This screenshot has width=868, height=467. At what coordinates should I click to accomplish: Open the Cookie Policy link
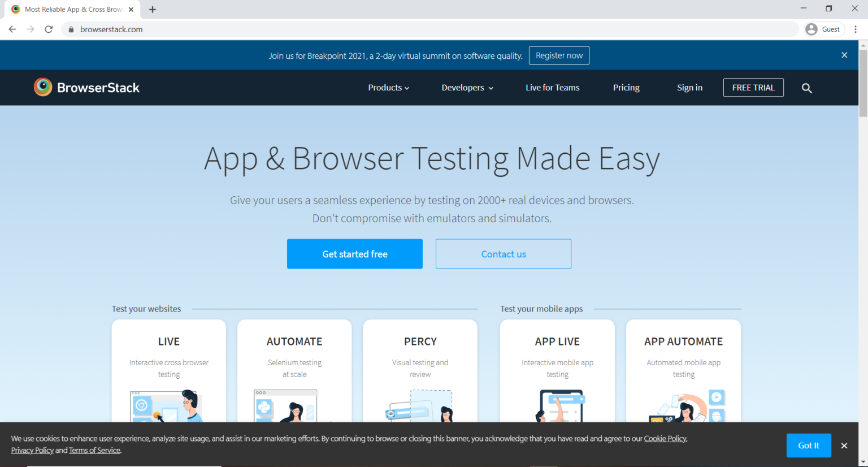(x=665, y=439)
